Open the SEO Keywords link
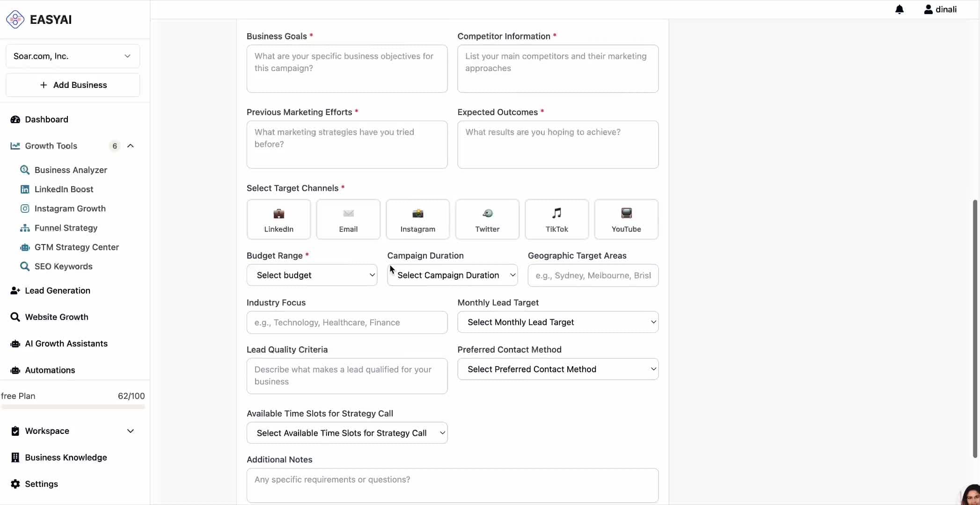Screen dimensions: 980x505 pyautogui.click(x=63, y=266)
